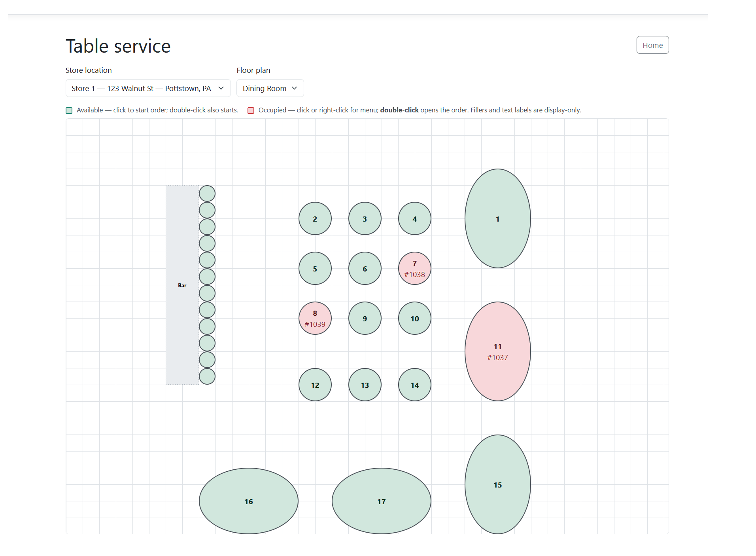Screen dimensions: 756x556
Task: Open the Store location dropdown
Action: point(148,88)
